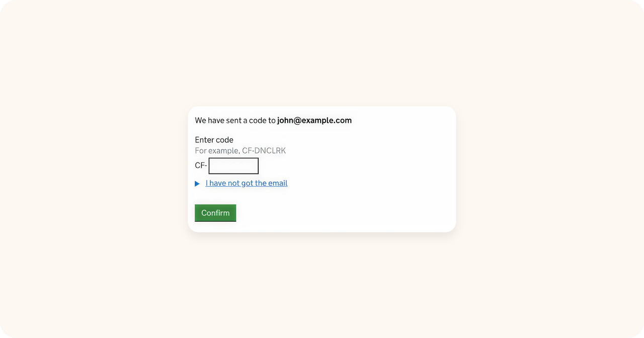Image resolution: width=644 pixels, height=338 pixels.
Task: Click the example code 'CF-DNCLRK'
Action: pos(264,150)
